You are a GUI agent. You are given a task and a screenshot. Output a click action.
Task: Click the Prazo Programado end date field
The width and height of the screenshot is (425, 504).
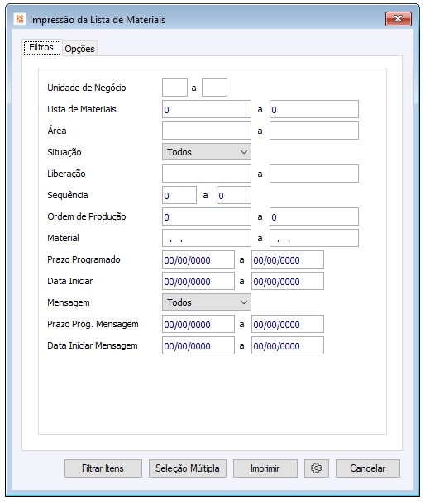click(x=288, y=259)
